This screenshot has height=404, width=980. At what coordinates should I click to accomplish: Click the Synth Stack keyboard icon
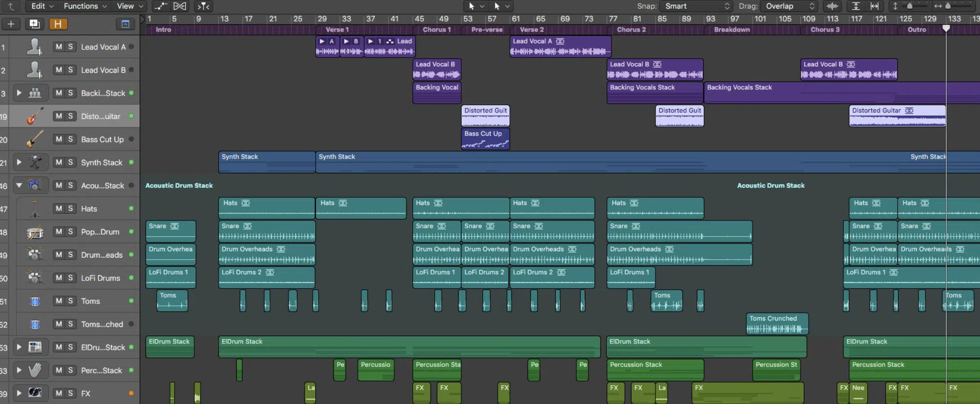[x=35, y=162]
